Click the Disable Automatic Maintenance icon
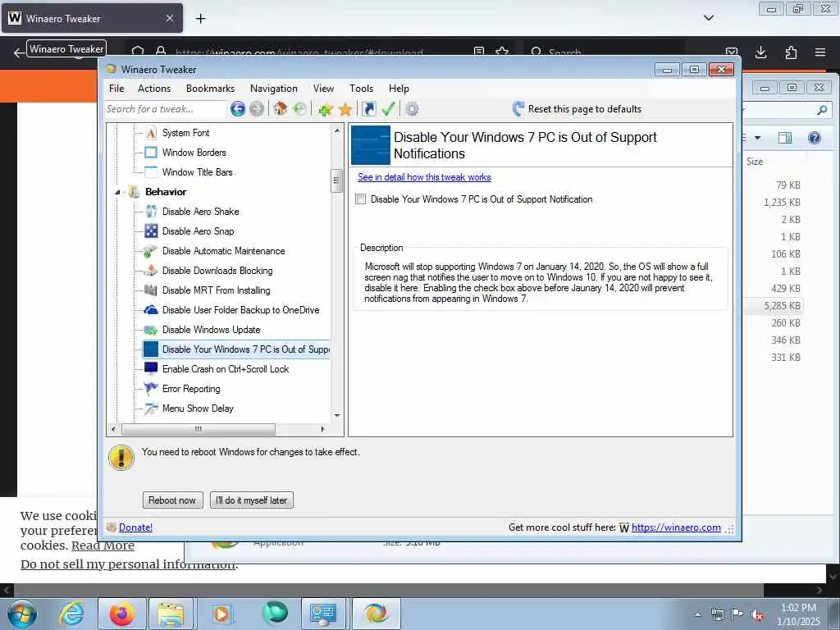840x630 pixels. [x=151, y=251]
